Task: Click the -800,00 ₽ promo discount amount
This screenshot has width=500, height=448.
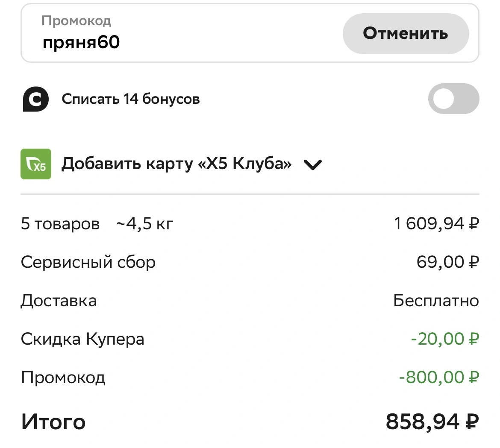Action: 439,377
